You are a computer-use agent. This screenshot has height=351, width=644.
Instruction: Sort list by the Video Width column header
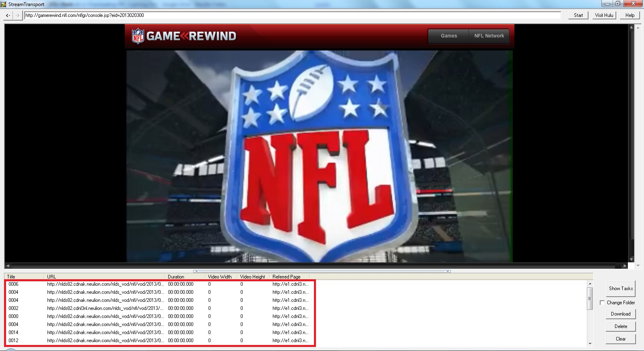click(x=221, y=277)
